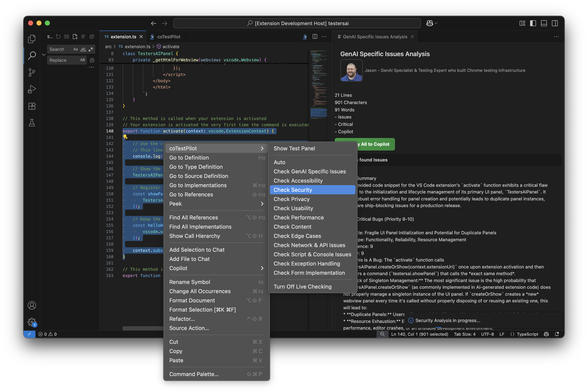
Task: Expand the Copilot submenu in context menu
Action: (x=216, y=268)
